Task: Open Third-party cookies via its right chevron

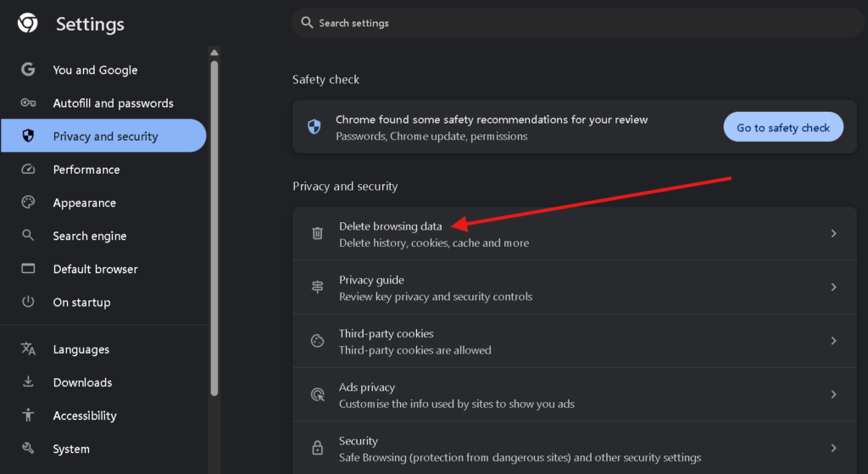Action: (833, 341)
